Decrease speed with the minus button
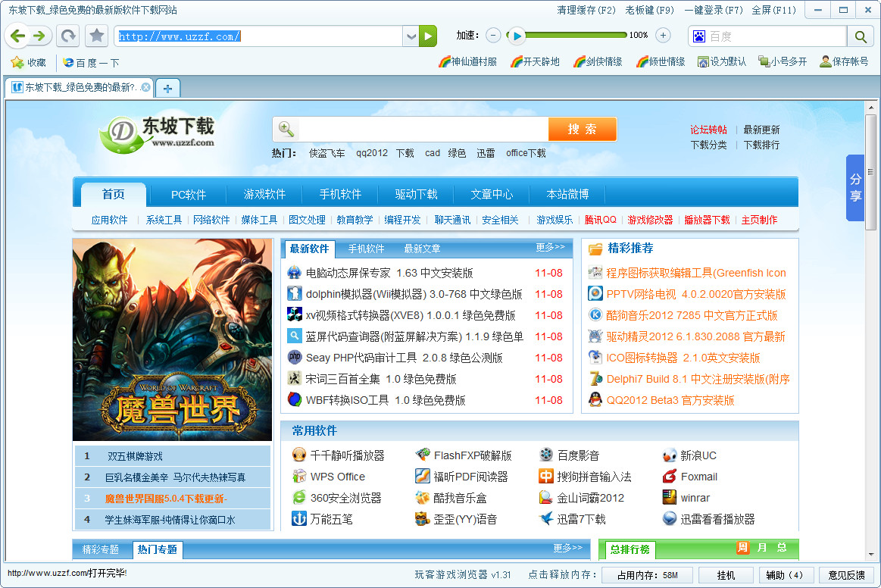 tap(493, 36)
